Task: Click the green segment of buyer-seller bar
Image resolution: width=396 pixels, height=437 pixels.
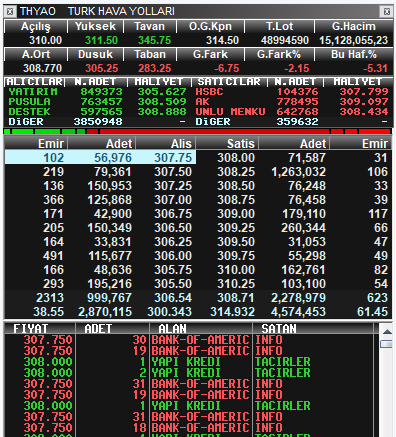Action: coord(45,132)
